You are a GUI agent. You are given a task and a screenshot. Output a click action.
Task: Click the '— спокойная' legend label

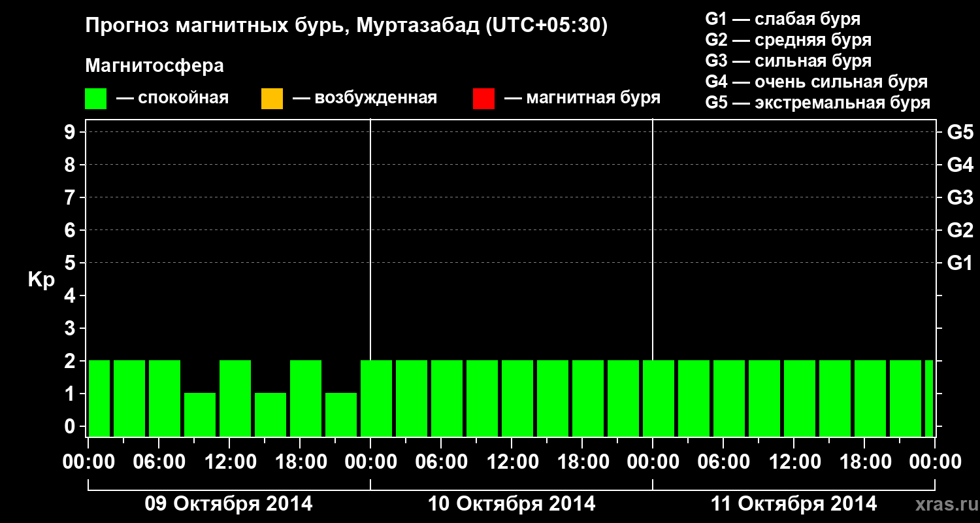[x=172, y=98]
